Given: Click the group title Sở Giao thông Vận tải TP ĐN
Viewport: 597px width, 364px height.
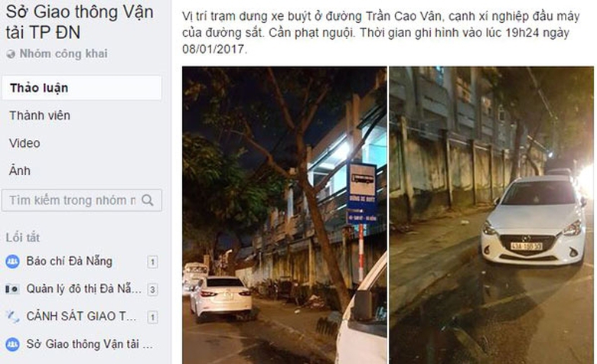Looking at the screenshot, I should coord(80,21).
